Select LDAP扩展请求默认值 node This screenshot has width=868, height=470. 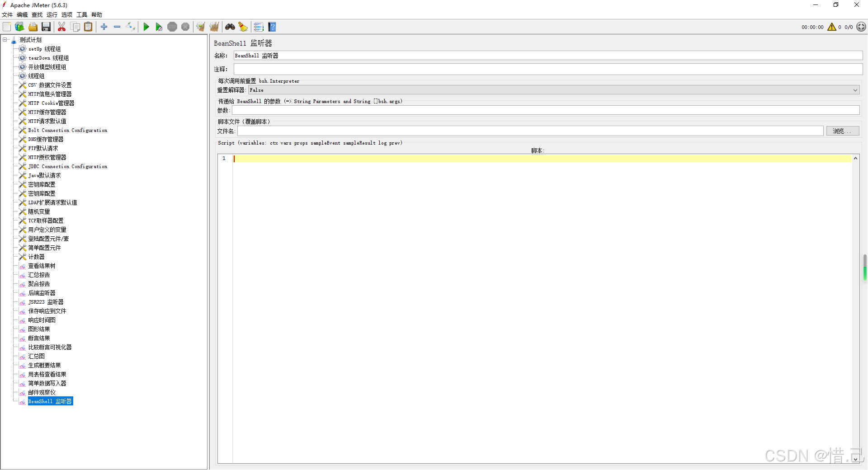pyautogui.click(x=52, y=202)
